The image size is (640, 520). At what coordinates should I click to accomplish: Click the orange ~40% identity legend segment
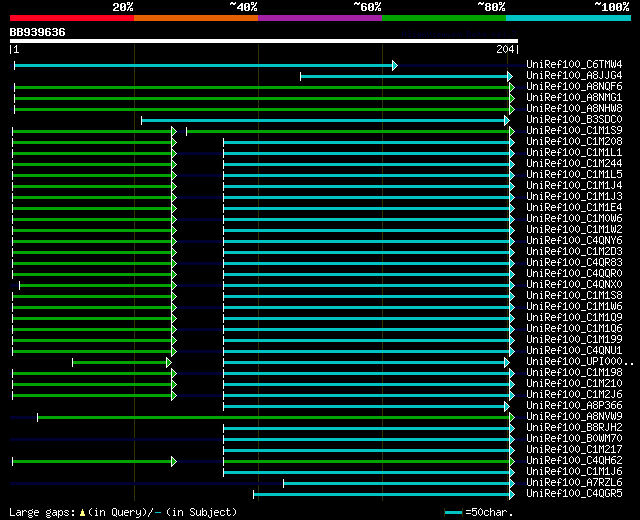tap(196, 18)
